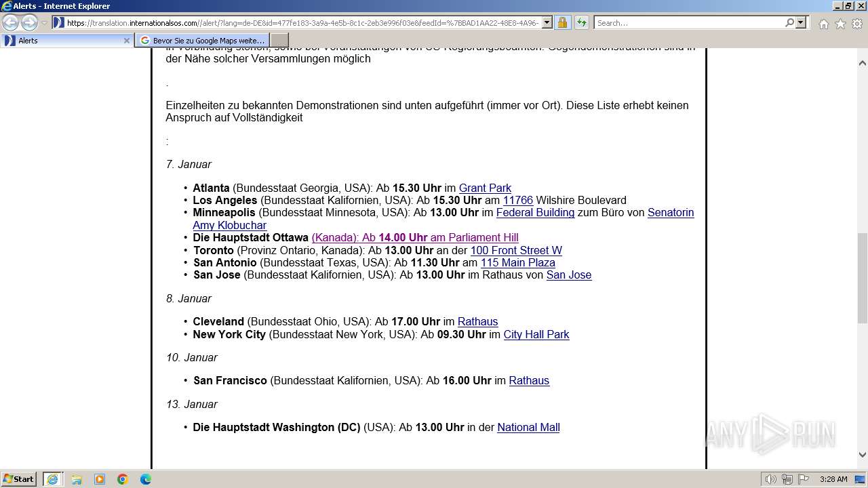Click the Search box
Screen dimensions: 868x488
pyautogui.click(x=689, y=23)
